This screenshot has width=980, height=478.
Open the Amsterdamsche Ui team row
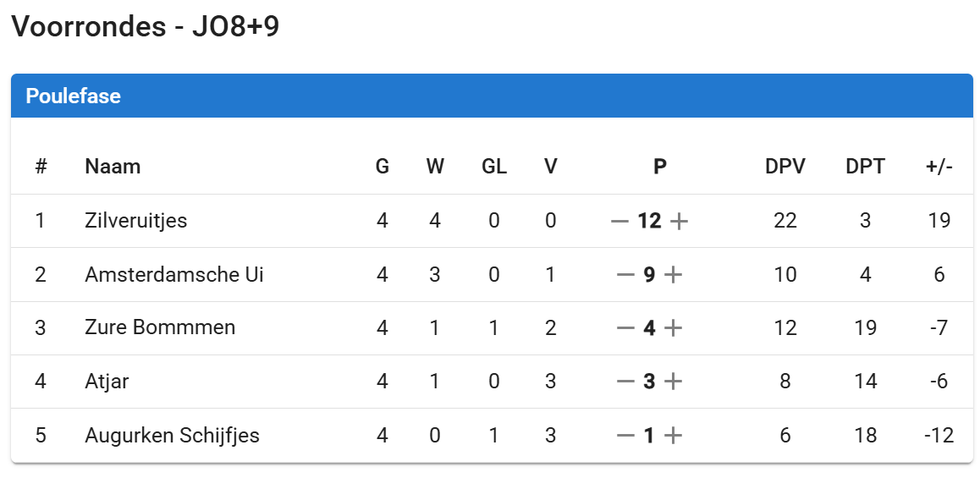pos(174,275)
